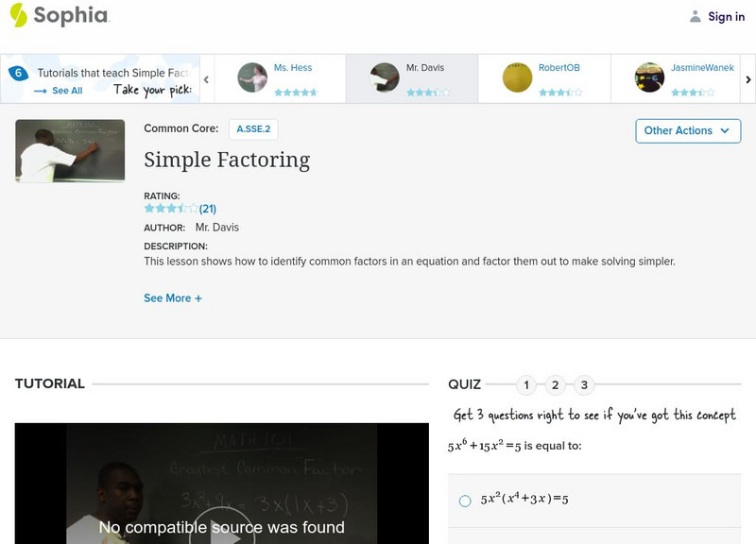Image resolution: width=756 pixels, height=544 pixels.
Task: Click the left carousel chevron
Action: point(206,78)
